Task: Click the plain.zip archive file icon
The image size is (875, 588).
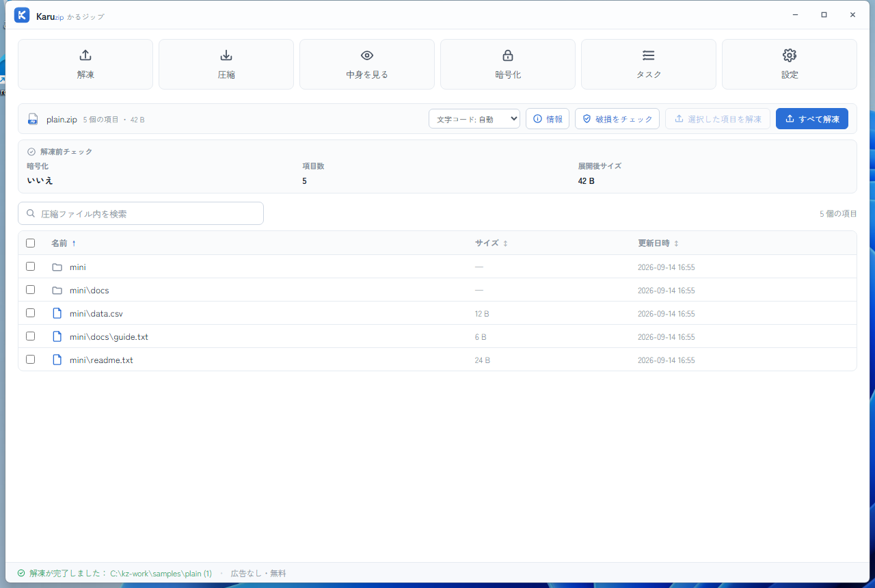Action: coord(33,119)
